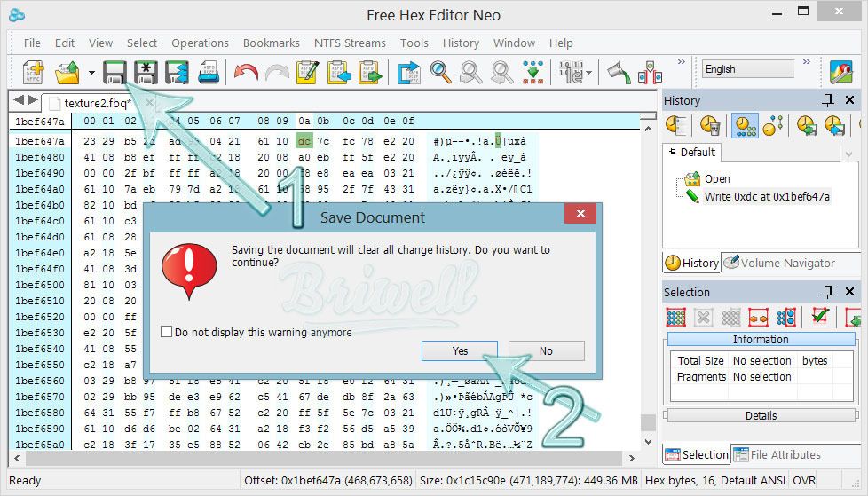This screenshot has width=868, height=496.
Task: Open the Tools menu
Action: pos(414,43)
